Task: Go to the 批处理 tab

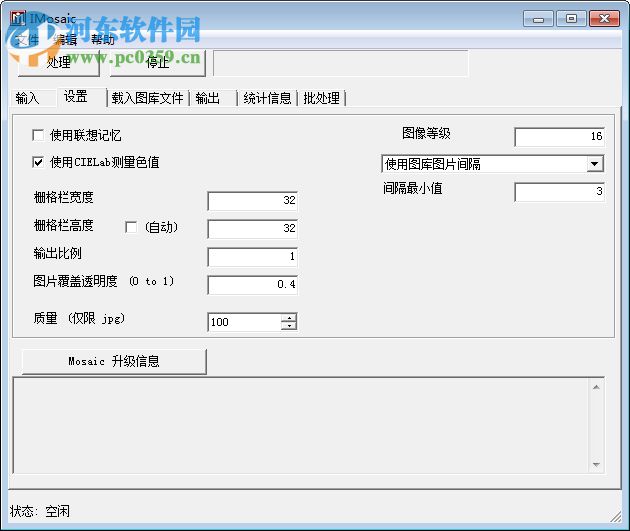Action: click(x=321, y=98)
